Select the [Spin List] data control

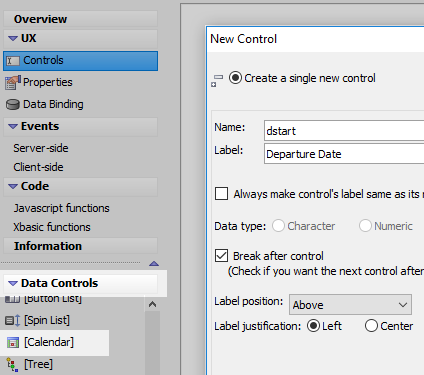click(x=47, y=320)
